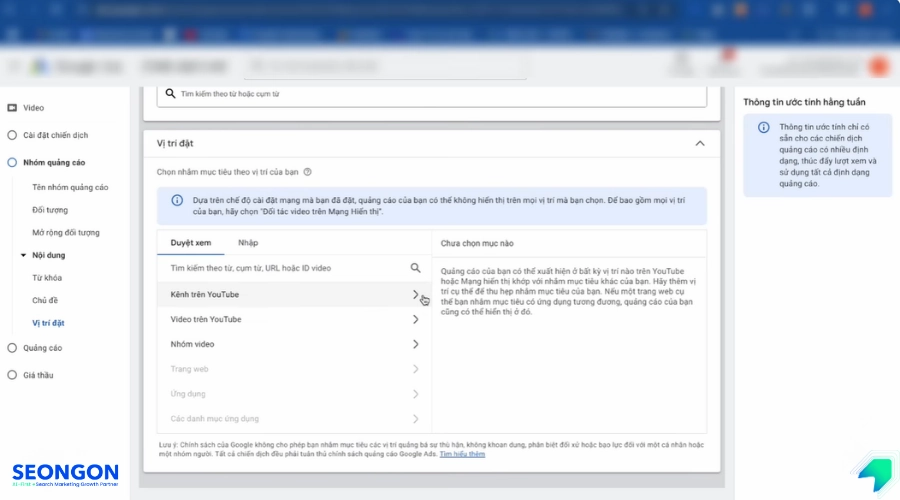Image resolution: width=900 pixels, height=500 pixels.
Task: Click the Kênh trên YouTube row label
Action: click(204, 294)
